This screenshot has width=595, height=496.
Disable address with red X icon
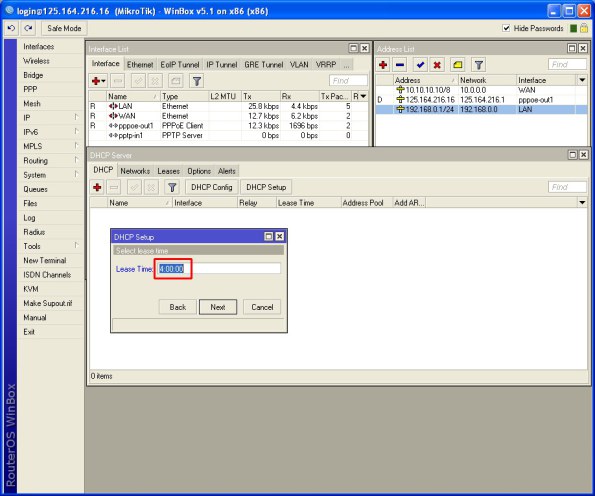click(x=437, y=65)
